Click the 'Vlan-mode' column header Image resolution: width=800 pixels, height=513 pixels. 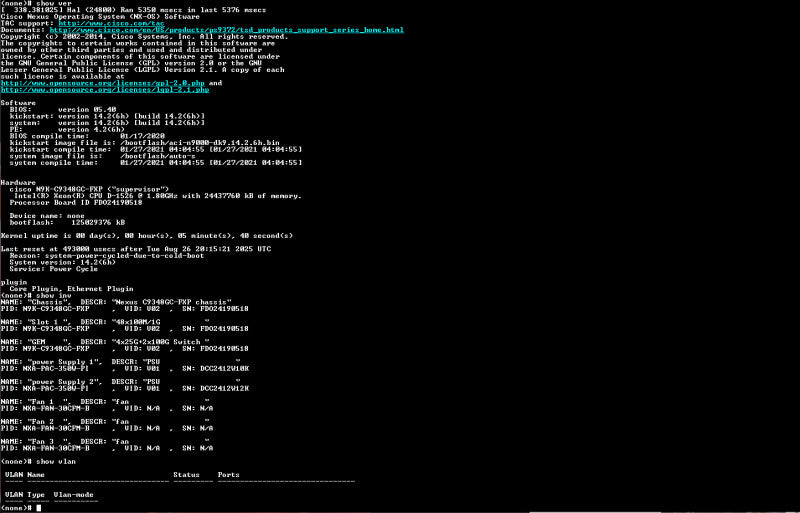click(73, 495)
